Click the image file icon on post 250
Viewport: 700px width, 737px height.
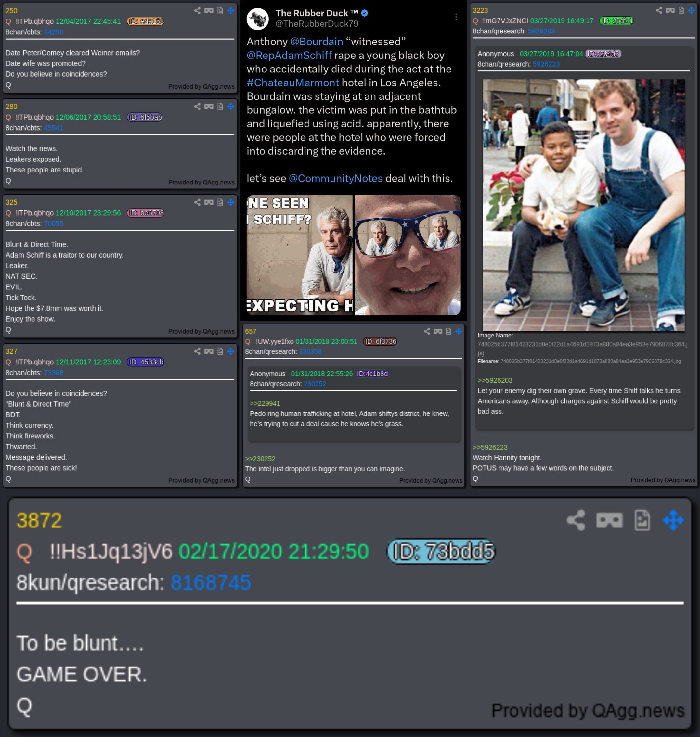click(x=220, y=11)
